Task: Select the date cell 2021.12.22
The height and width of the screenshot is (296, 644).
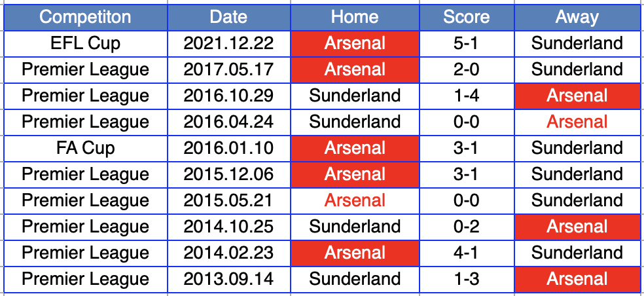Action: coord(228,43)
